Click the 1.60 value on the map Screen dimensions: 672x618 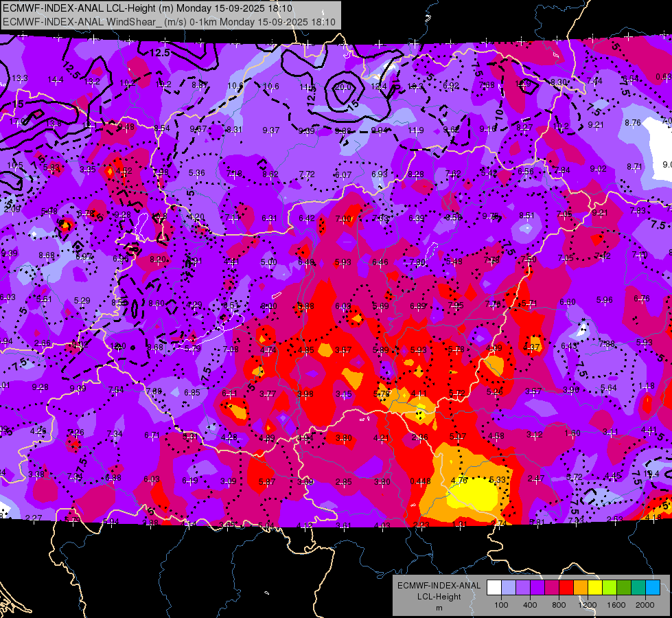tap(572, 433)
